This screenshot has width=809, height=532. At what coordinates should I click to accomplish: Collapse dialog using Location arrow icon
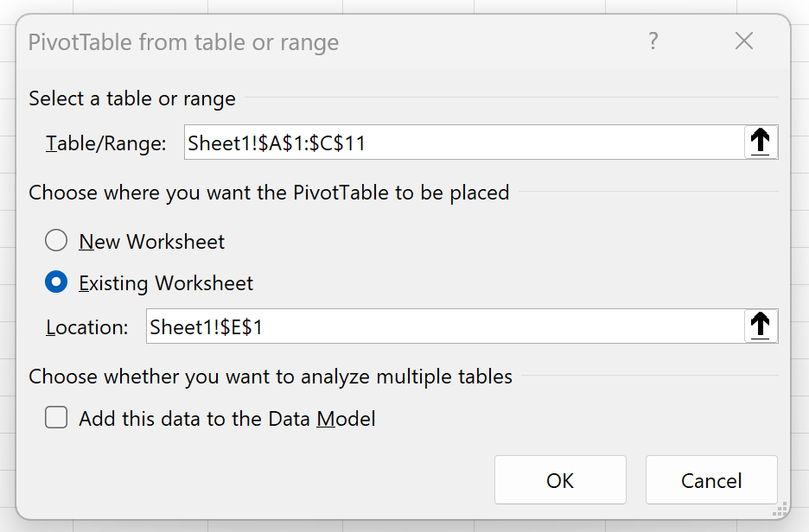(761, 326)
